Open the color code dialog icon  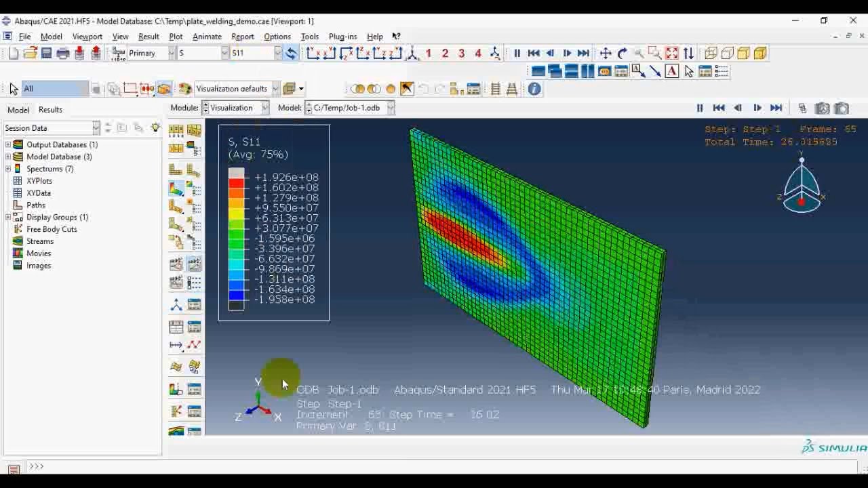tap(185, 89)
